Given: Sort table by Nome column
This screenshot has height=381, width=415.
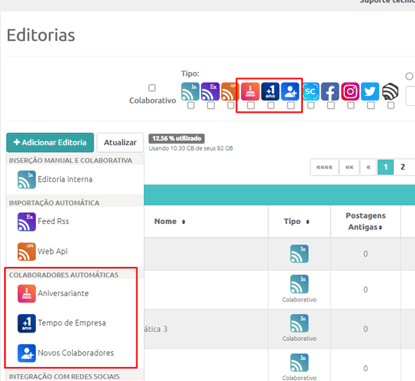Looking at the screenshot, I should point(170,221).
